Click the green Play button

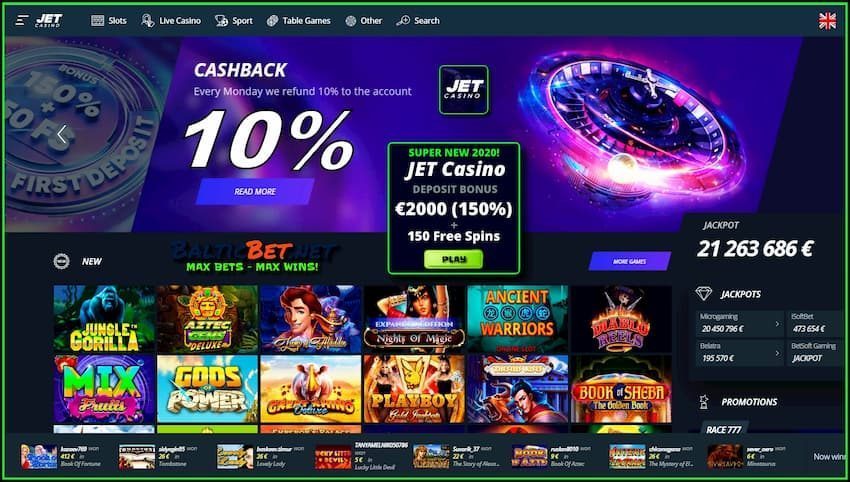pyautogui.click(x=454, y=259)
